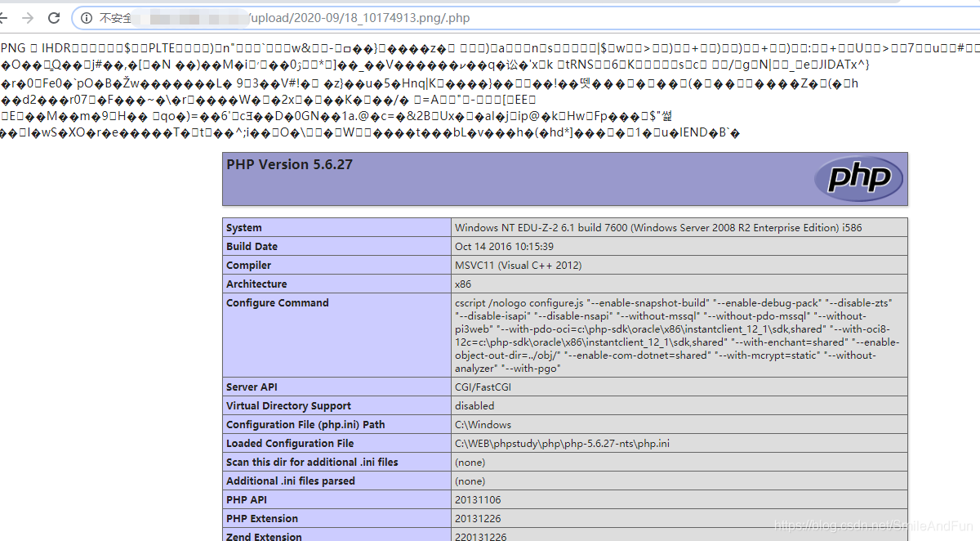Viewport: 980px width, 541px height.
Task: Click the Compiler row label
Action: [248, 266]
